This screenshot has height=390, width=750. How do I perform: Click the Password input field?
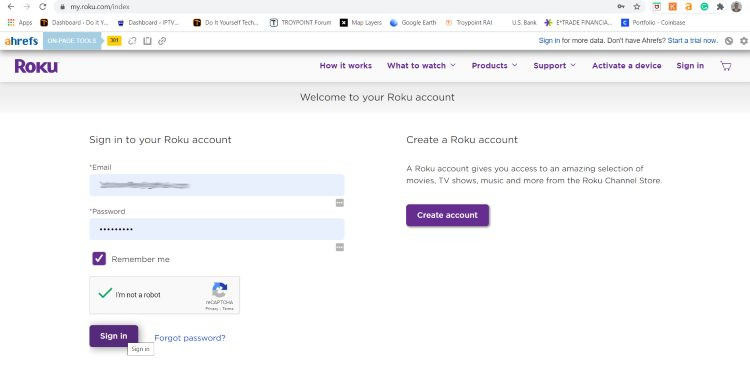click(x=217, y=229)
